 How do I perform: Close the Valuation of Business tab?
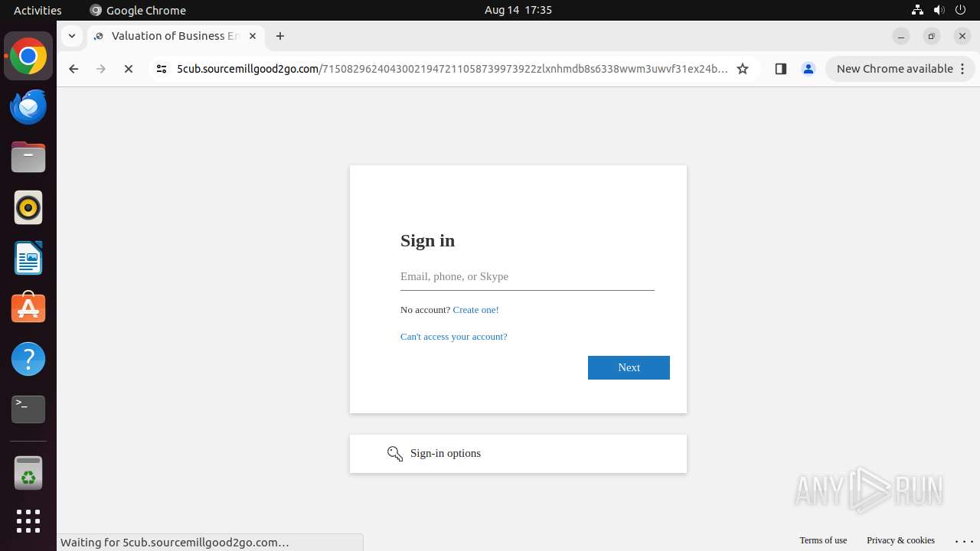click(253, 36)
